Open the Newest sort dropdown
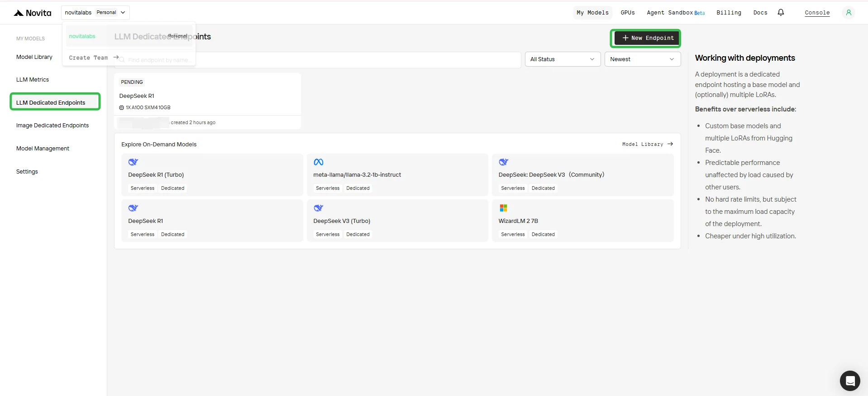Viewport: 868px width, 396px height. pyautogui.click(x=643, y=59)
